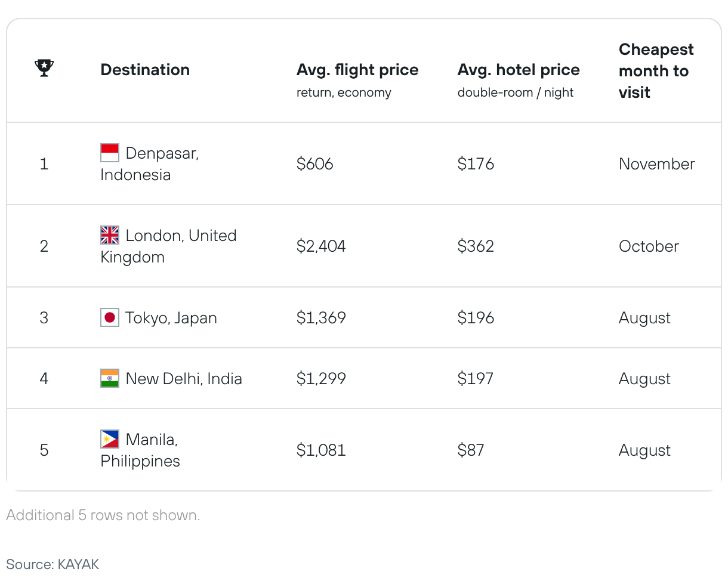
Task: Select the Cheapest month to visit header
Action: pyautogui.click(x=656, y=71)
